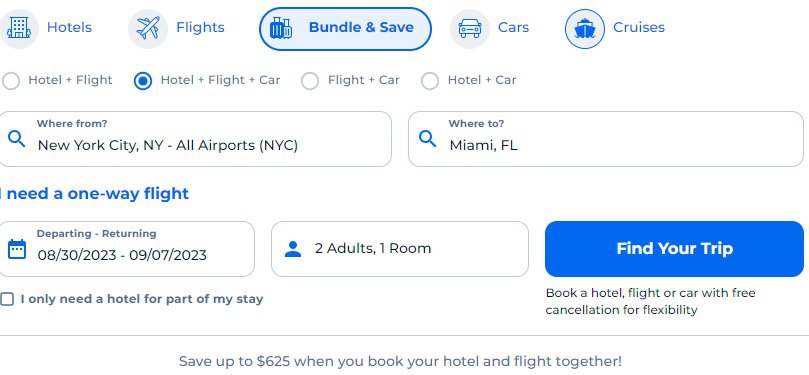The height and width of the screenshot is (375, 809).
Task: Click the search icon in Where to
Action: (x=428, y=139)
